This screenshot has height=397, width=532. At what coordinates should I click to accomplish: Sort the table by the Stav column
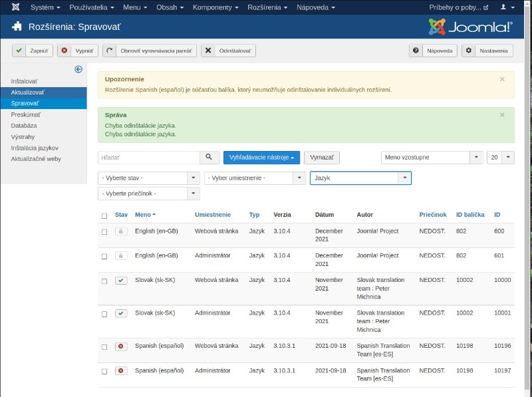coord(121,214)
